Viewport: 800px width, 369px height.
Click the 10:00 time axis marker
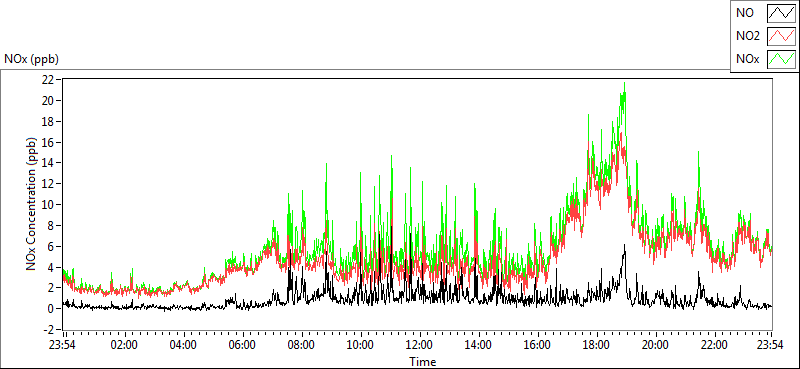pyautogui.click(x=361, y=344)
